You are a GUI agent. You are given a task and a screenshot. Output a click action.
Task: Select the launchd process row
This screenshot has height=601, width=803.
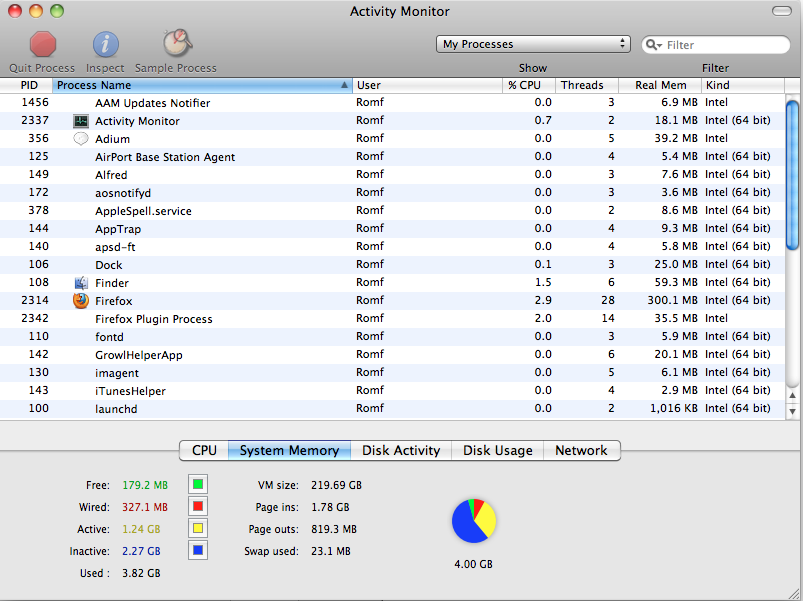click(x=392, y=409)
